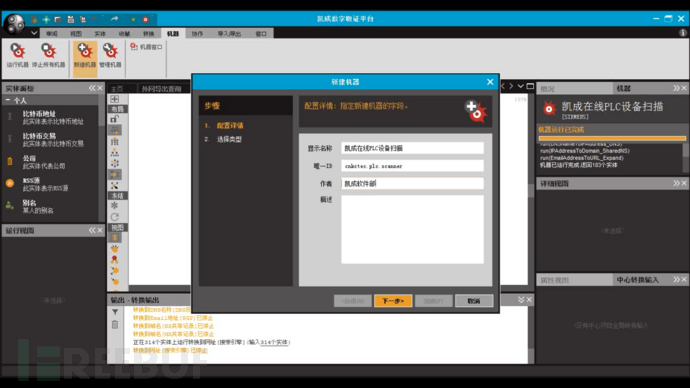The image size is (690, 388).
Task: Toggle the layout lock icon in graph toolbar
Action: (114, 119)
